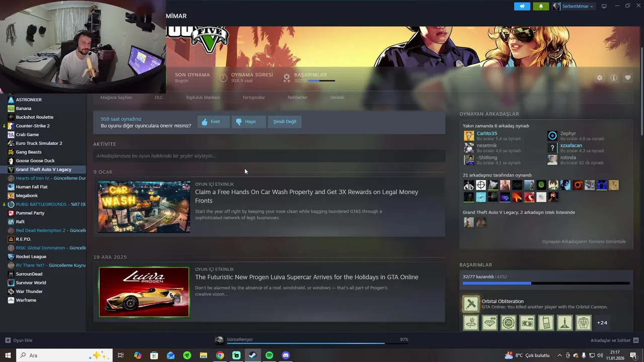Select Human Fall Flat in library
The width and height of the screenshot is (644, 362).
tap(32, 187)
